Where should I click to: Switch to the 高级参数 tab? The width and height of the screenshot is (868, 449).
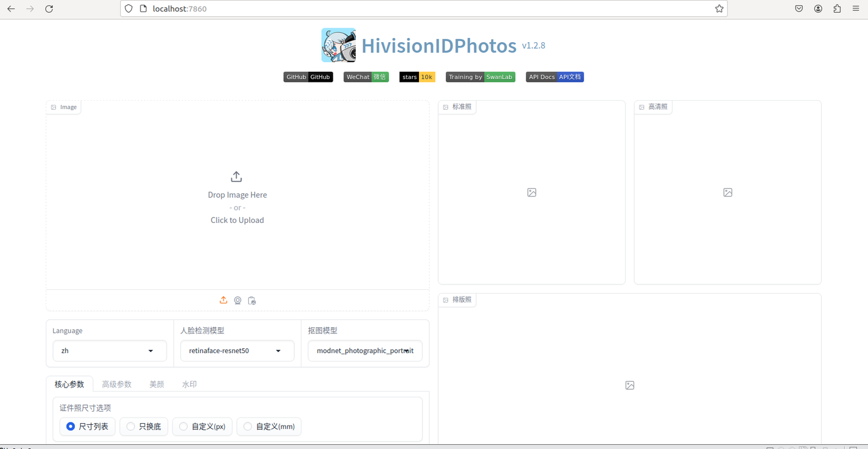click(116, 383)
